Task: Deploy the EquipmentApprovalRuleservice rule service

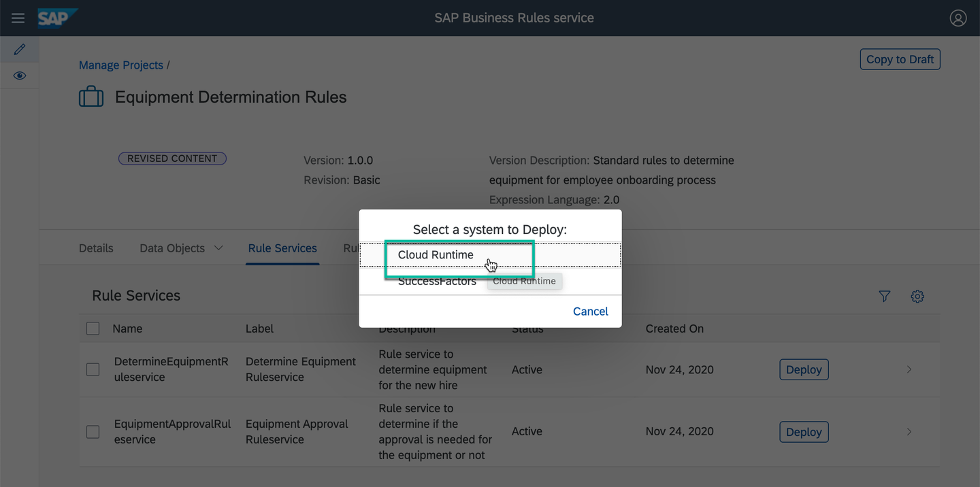Action: coord(804,432)
